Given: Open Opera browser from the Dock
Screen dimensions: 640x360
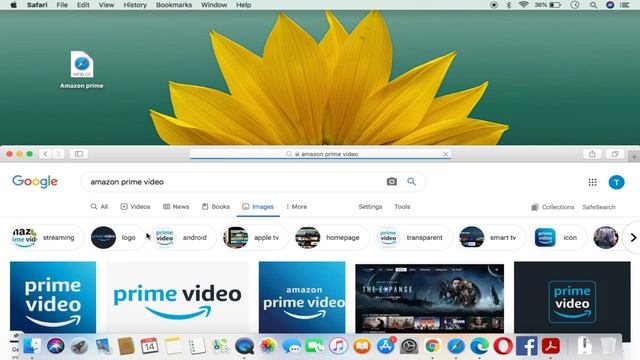Looking at the screenshot, I should click(503, 346).
